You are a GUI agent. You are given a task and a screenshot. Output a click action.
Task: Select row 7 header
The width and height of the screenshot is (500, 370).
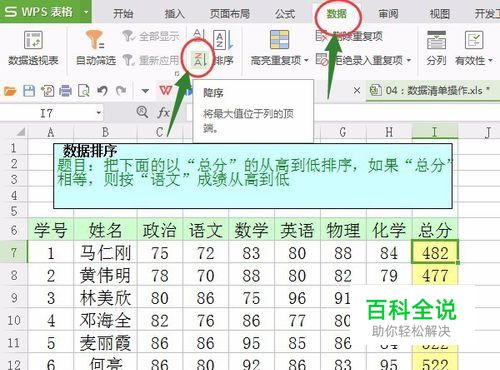click(x=14, y=252)
